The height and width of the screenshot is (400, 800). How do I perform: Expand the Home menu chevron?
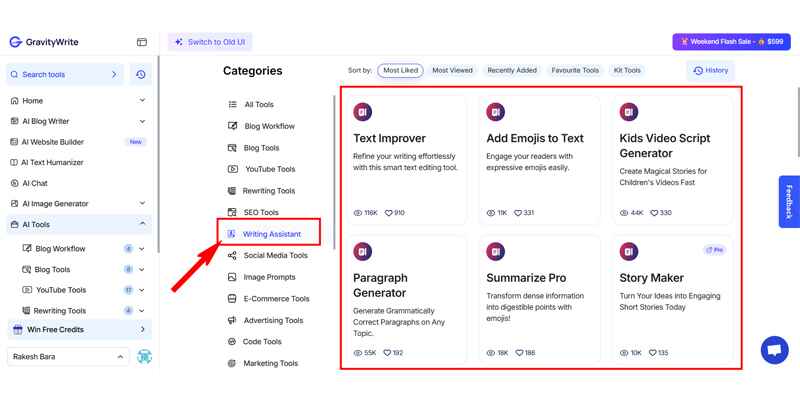pos(142,101)
